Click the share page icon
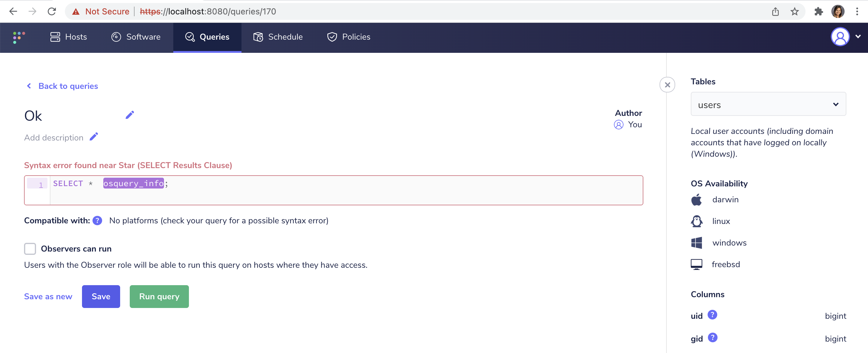The height and width of the screenshot is (353, 868). point(775,11)
